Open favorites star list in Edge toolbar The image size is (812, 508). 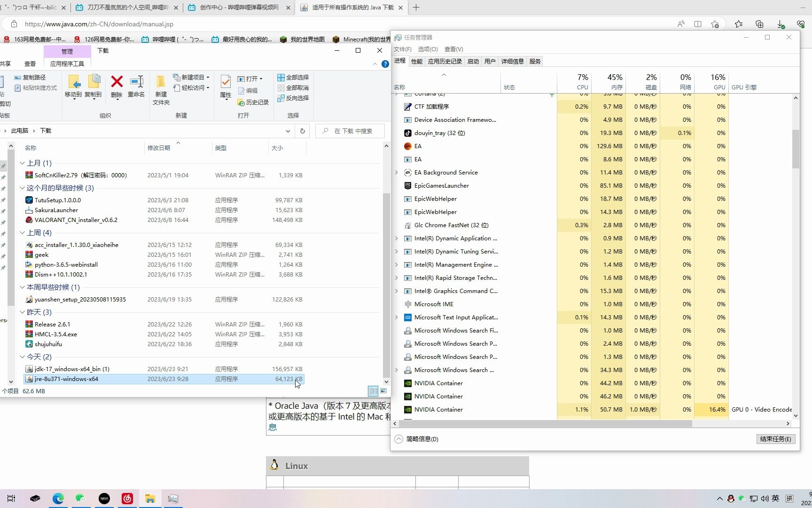[739, 24]
